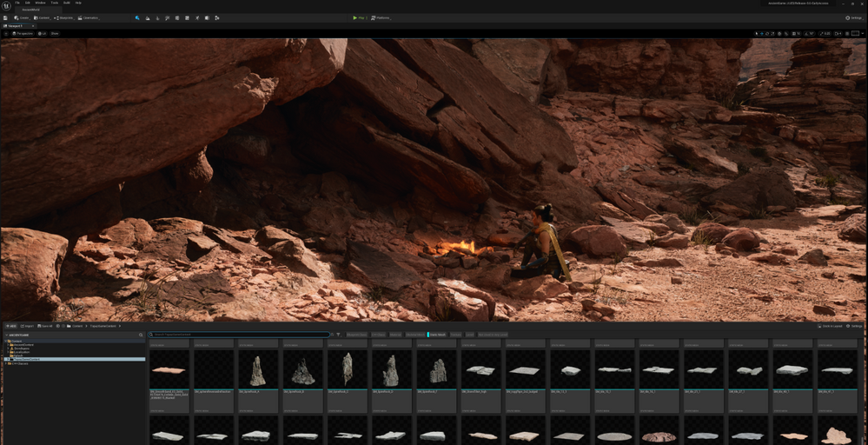Image resolution: width=868 pixels, height=445 pixels.
Task: Open surface snapping options icon
Action: coord(786,33)
